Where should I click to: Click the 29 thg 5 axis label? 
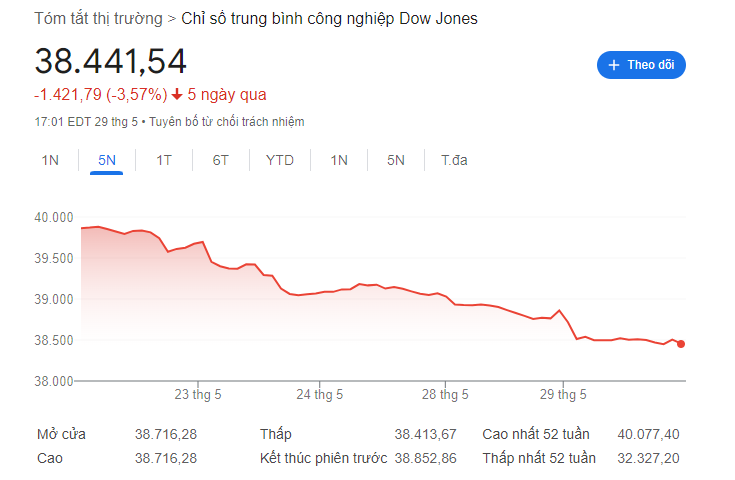[x=562, y=395]
